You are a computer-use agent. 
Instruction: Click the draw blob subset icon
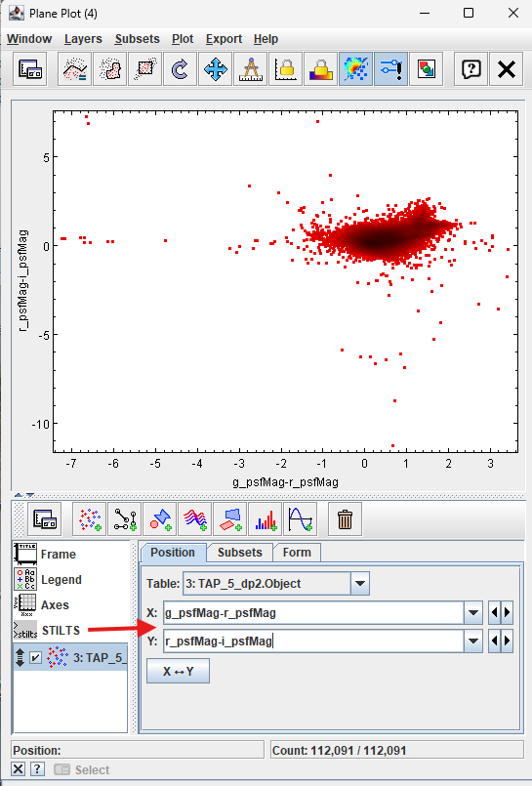[109, 68]
